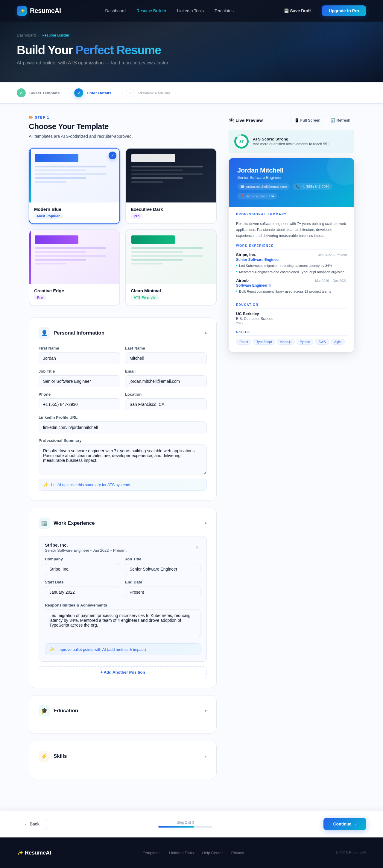The height and width of the screenshot is (868, 383).
Task: Click the Continue button
Action: click(x=345, y=824)
